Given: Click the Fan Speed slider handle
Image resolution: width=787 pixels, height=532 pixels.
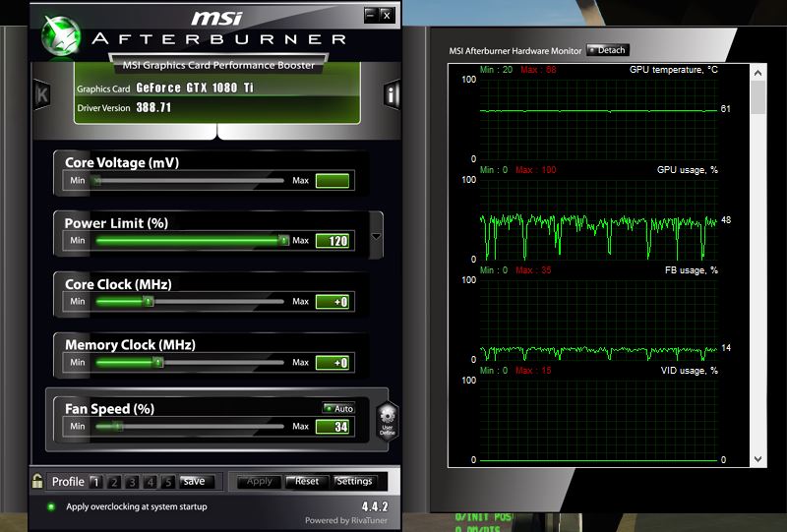Looking at the screenshot, I should (117, 427).
